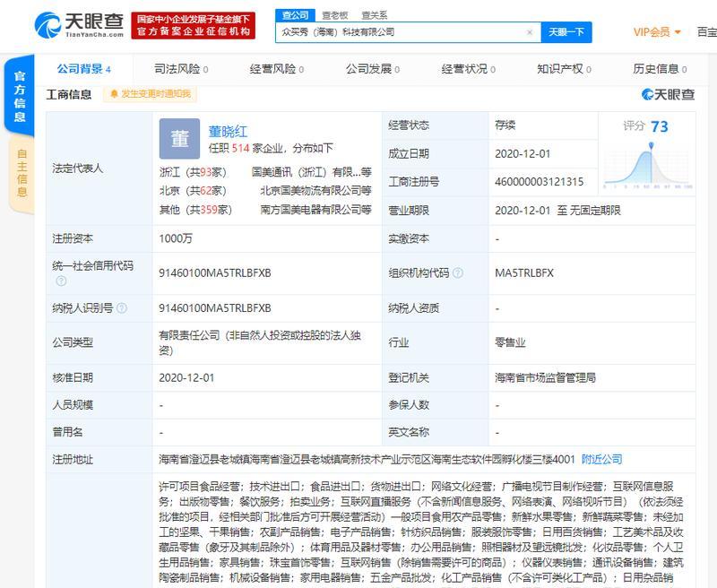Click the 发生变更时通知我 button
This screenshot has width=717, height=588.
(x=150, y=94)
